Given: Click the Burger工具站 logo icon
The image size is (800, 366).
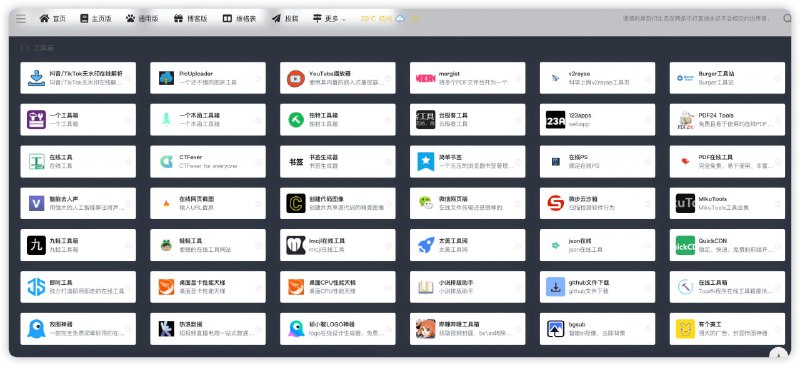Looking at the screenshot, I should pyautogui.click(x=685, y=78).
